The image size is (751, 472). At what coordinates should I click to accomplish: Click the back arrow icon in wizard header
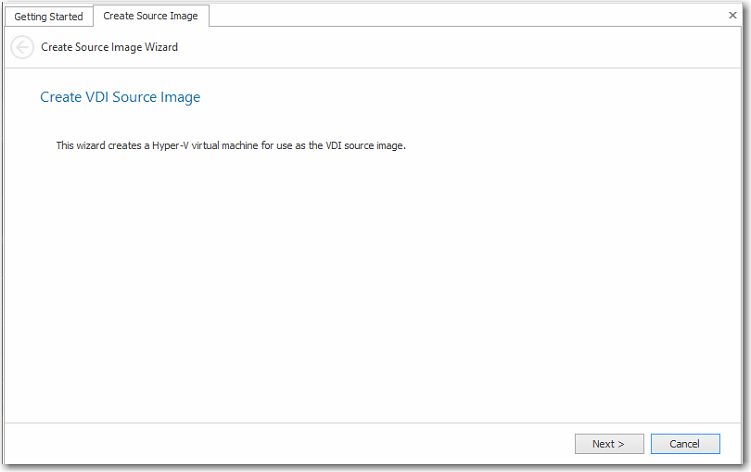(x=22, y=47)
